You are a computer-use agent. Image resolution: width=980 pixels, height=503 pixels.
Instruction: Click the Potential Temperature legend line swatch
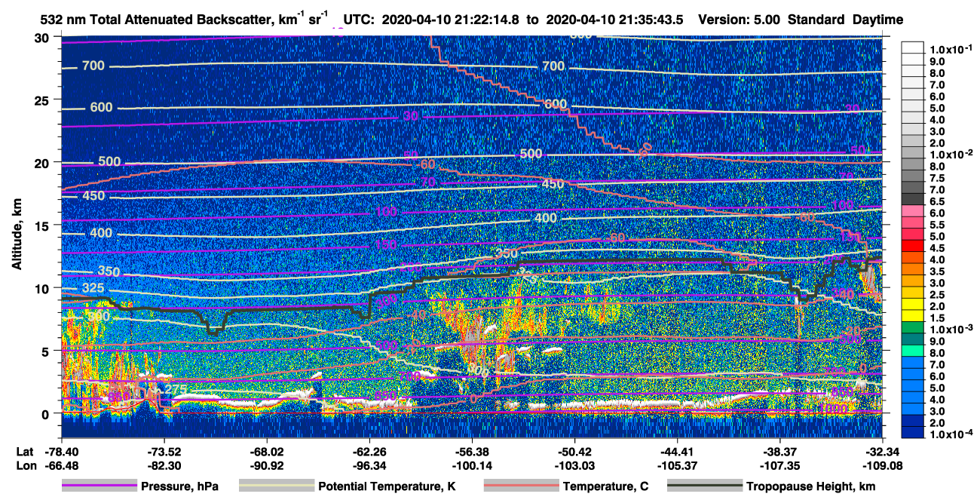277,486
